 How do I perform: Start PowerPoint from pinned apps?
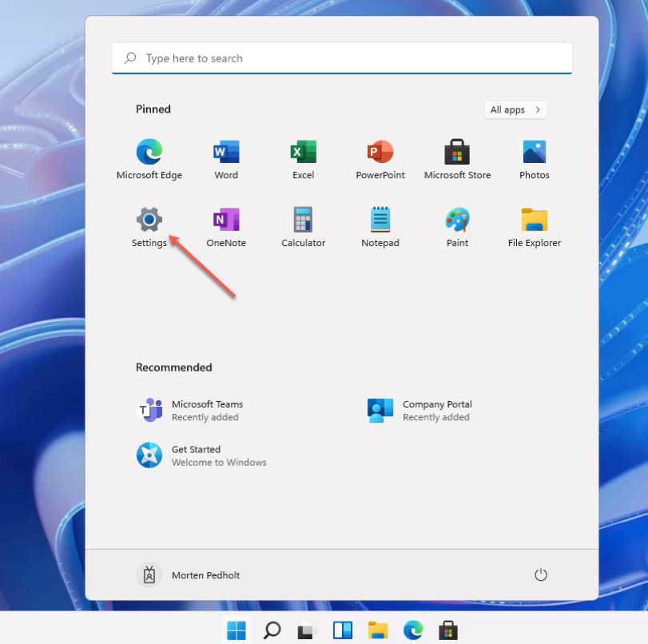[380, 159]
